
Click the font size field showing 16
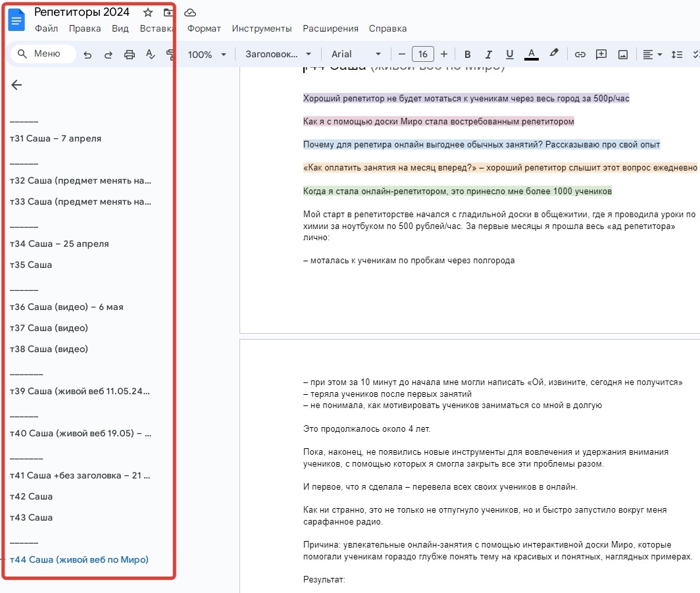click(423, 54)
